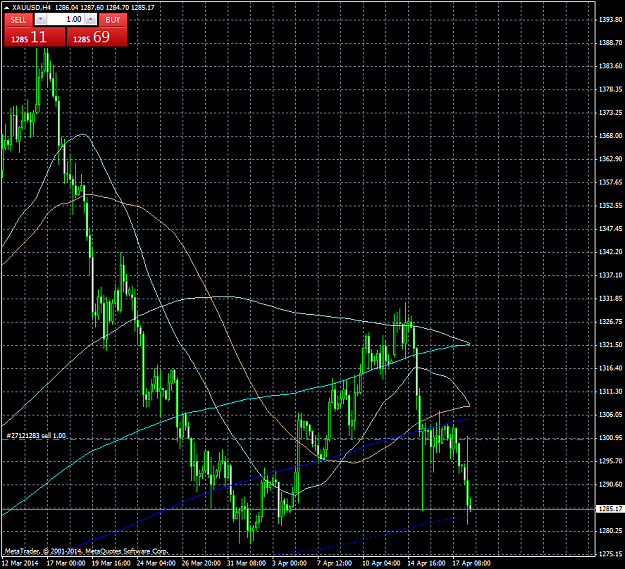The width and height of the screenshot is (625, 569).
Task: Click the 1368.00 price axis label
Action: 611,135
